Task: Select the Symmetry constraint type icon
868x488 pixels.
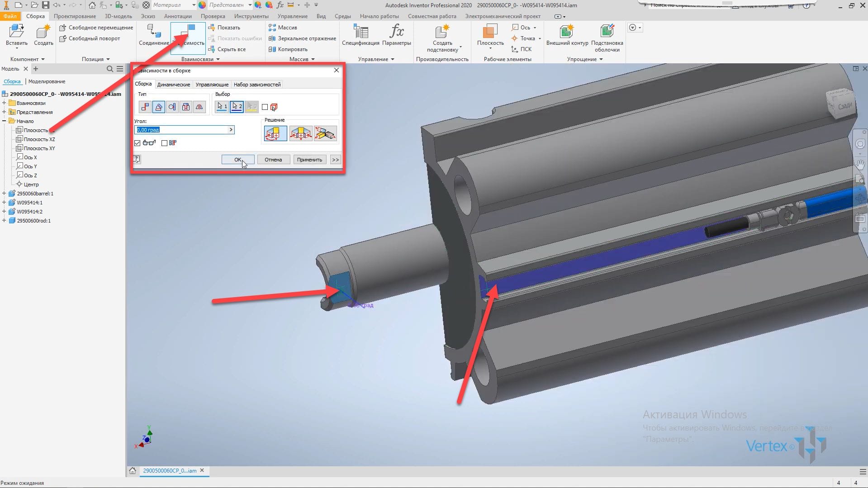Action: coord(199,107)
